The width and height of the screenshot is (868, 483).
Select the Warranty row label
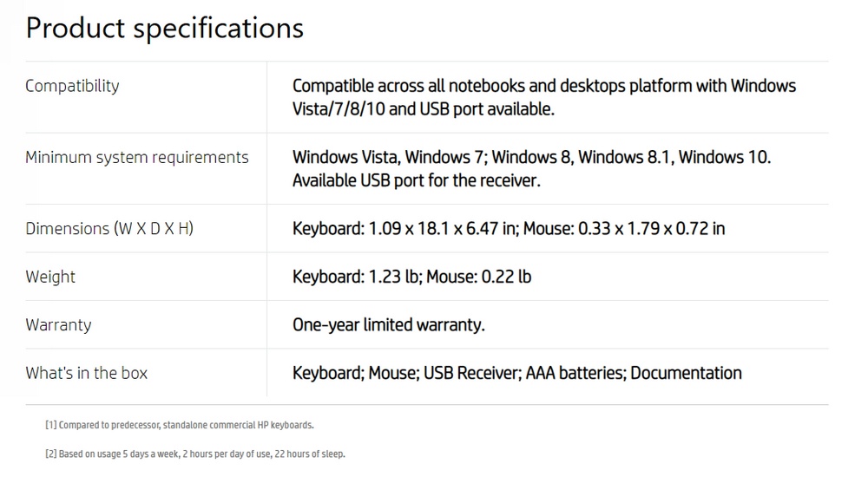point(58,325)
